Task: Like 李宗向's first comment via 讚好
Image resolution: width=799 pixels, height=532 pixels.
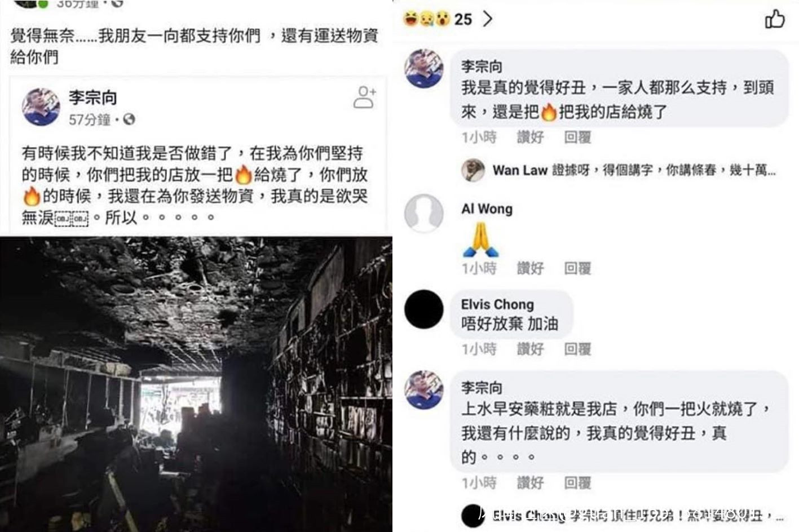Action: pos(530,137)
